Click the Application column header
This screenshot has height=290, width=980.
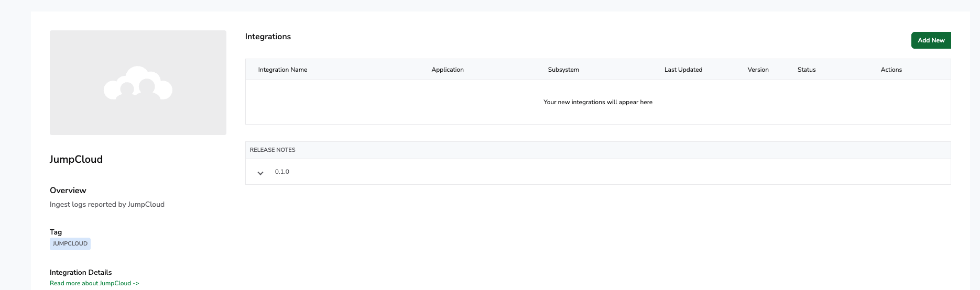coord(448,70)
